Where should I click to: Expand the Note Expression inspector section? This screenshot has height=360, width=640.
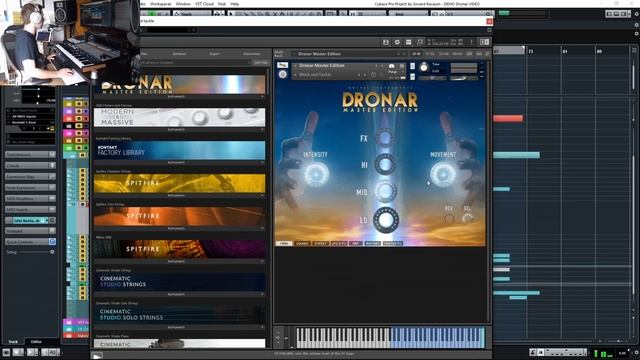[x=30, y=187]
